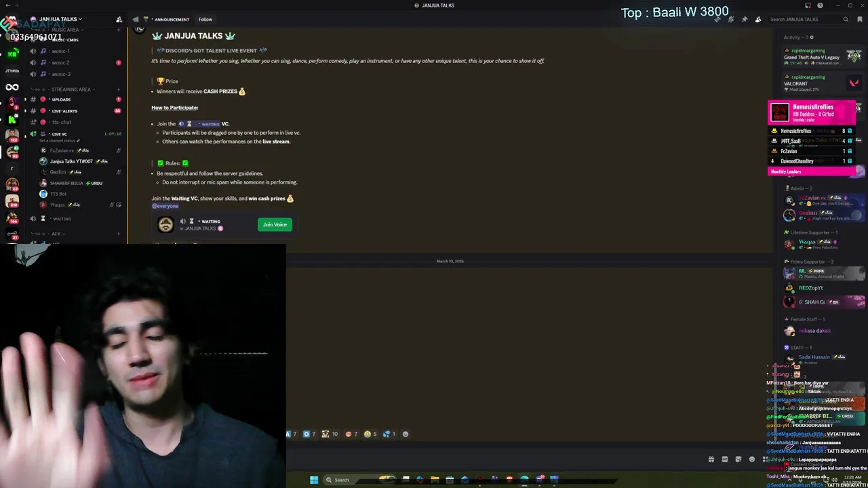Viewport: 868px width, 488px height.
Task: Select Waqas in LIVE VC participants
Action: (79, 205)
